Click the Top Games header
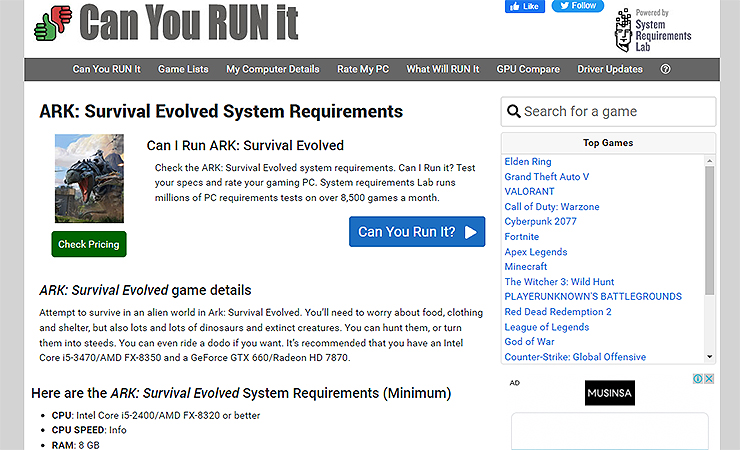740x450 pixels. point(608,143)
